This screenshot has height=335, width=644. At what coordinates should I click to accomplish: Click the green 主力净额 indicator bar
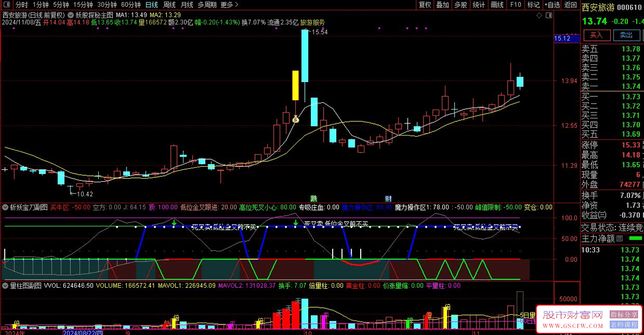coord(636,239)
